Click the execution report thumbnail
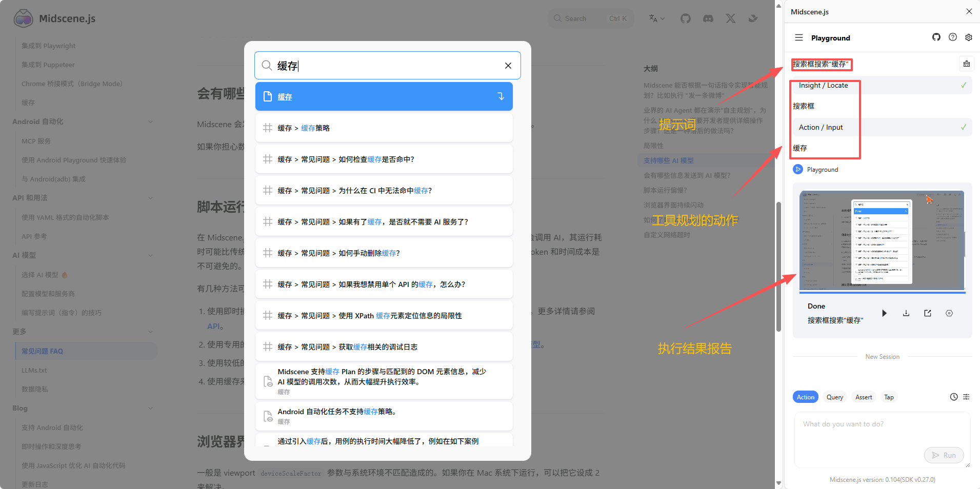 pyautogui.click(x=882, y=240)
